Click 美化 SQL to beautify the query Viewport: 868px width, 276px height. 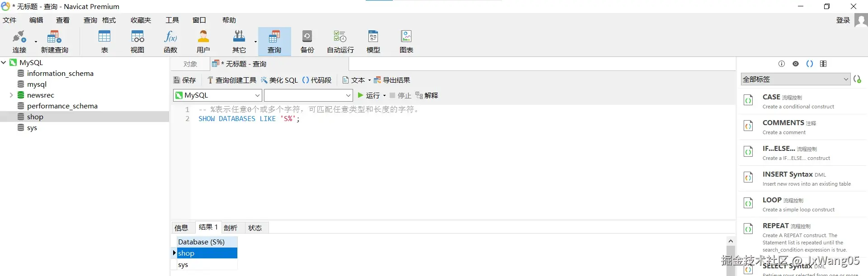(279, 80)
